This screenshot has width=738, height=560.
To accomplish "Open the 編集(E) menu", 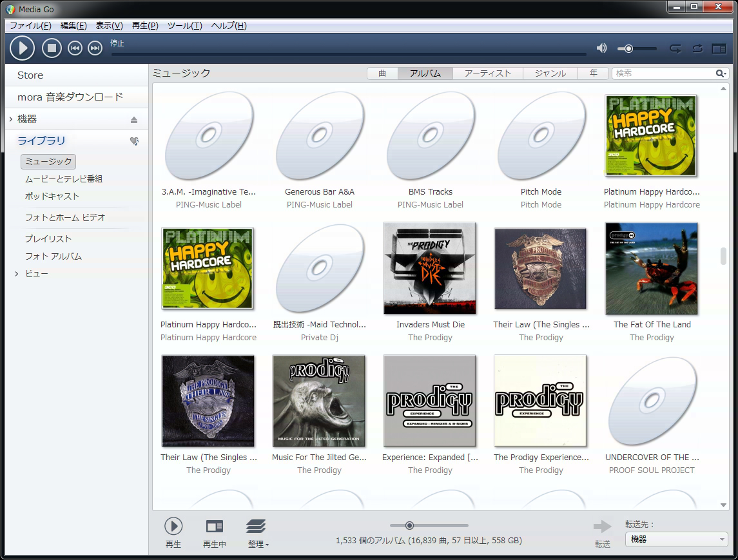I will pos(73,25).
